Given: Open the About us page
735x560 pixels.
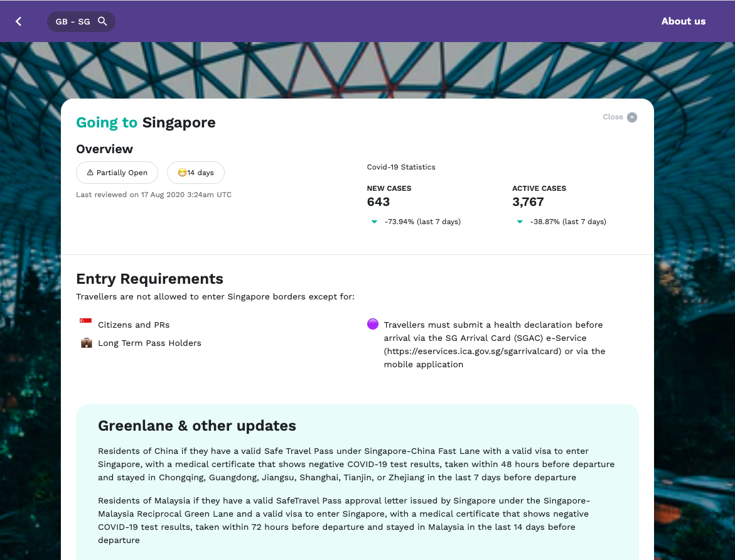Looking at the screenshot, I should coord(683,21).
